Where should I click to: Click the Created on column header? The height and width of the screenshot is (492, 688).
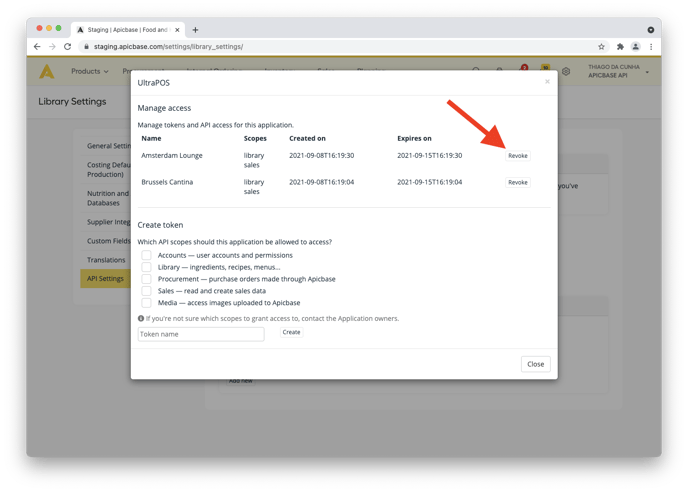click(x=307, y=138)
